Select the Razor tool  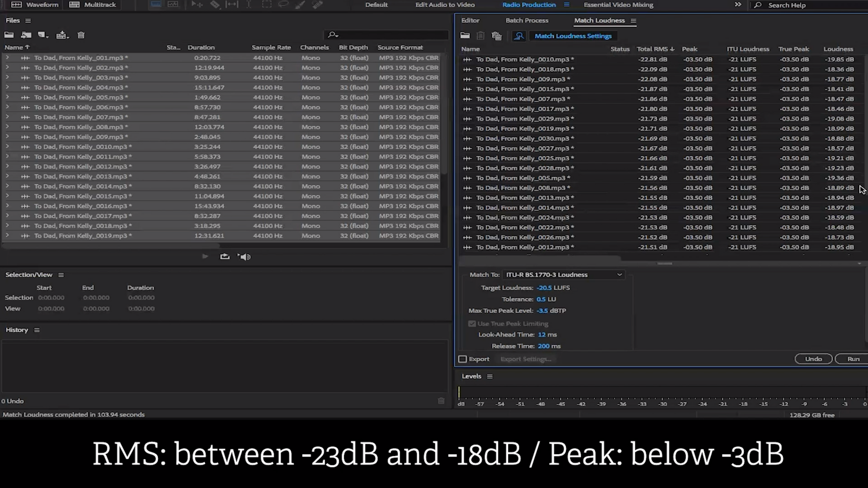coord(215,4)
